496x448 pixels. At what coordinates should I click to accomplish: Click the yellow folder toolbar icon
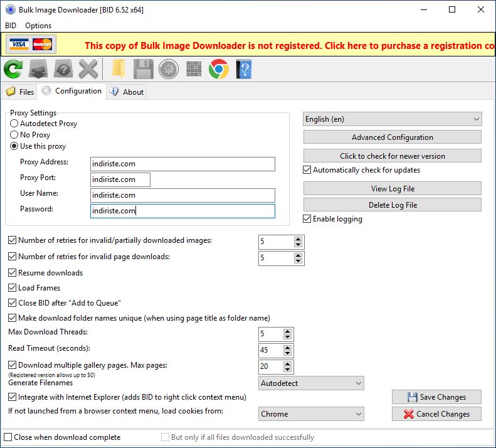[x=119, y=69]
